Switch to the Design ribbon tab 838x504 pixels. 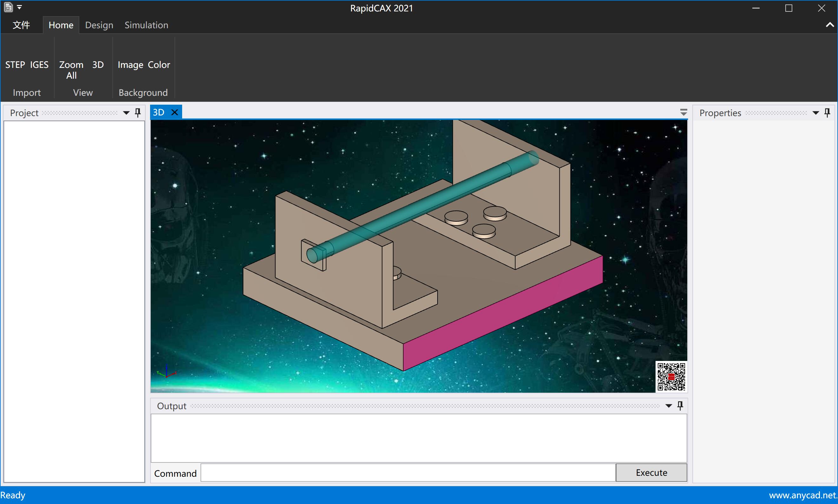click(x=99, y=25)
